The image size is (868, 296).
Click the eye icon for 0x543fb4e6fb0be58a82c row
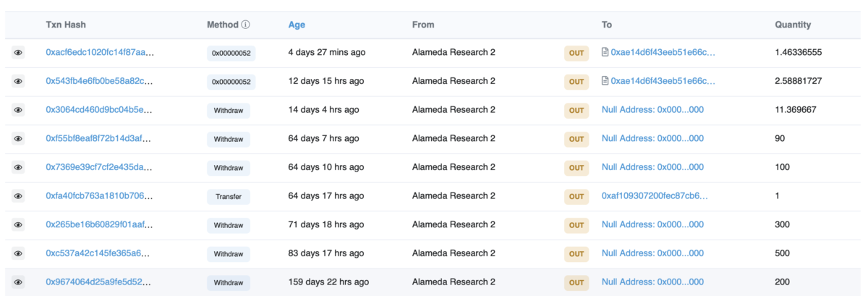18,82
